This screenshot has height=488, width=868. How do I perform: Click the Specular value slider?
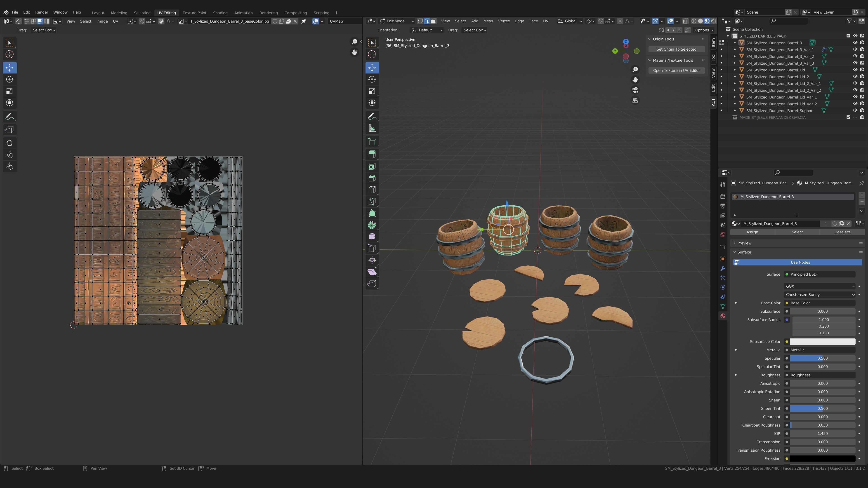click(822, 358)
